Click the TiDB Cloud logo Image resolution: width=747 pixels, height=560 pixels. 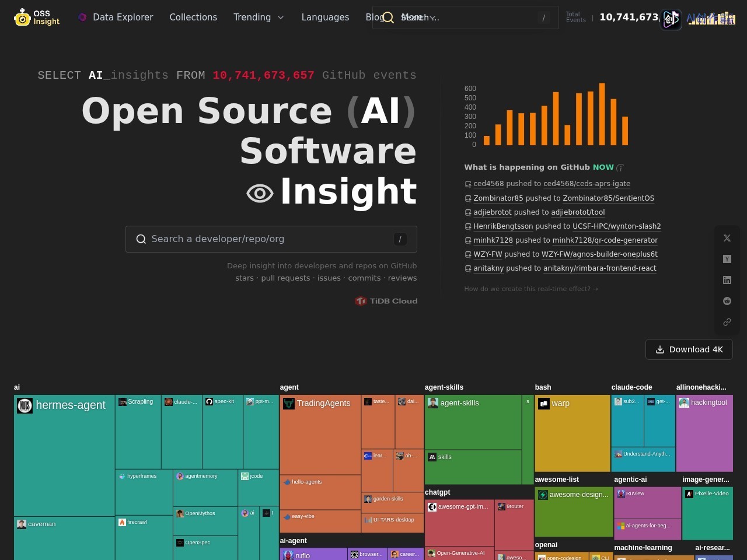tap(386, 301)
